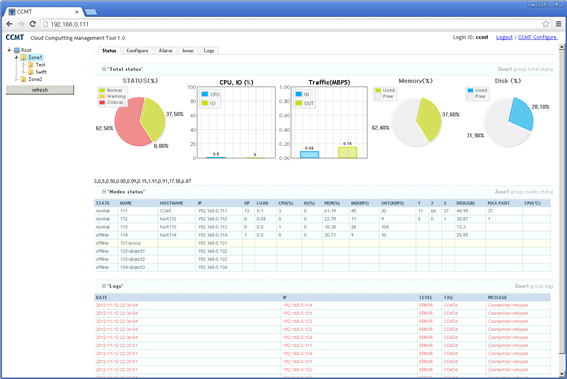
Task: Click the Critical legend swatch
Action: (x=102, y=103)
